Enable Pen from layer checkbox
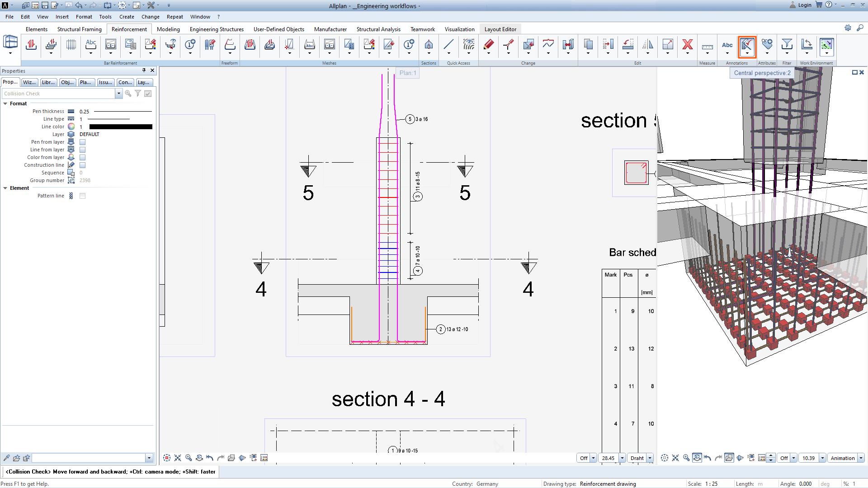The image size is (868, 488). point(82,142)
